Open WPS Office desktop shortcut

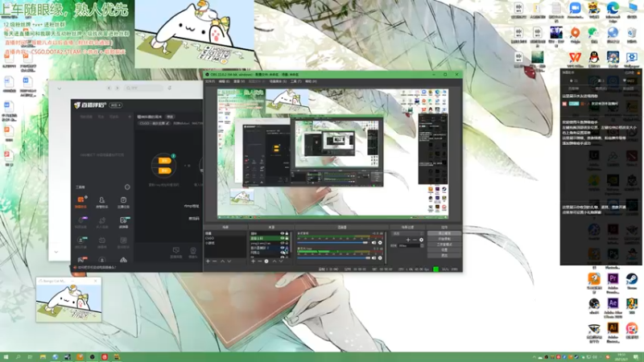(x=575, y=57)
